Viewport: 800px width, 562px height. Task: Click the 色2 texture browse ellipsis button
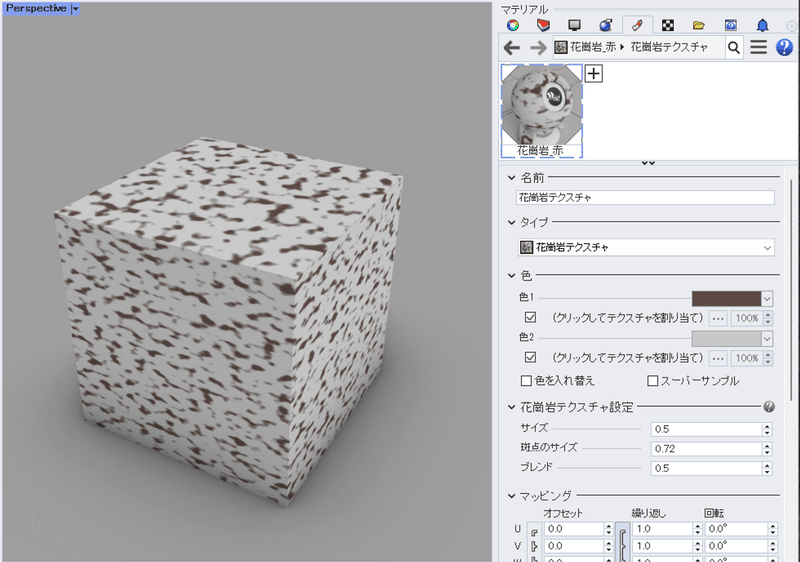pos(718,358)
